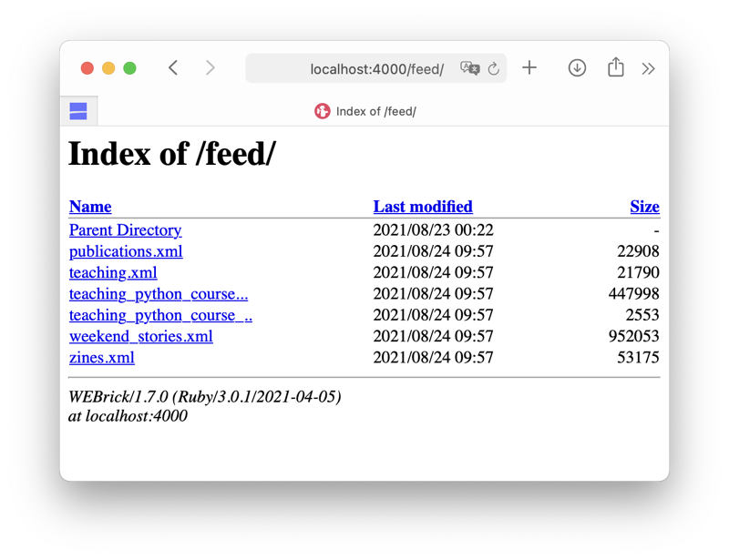Image resolution: width=729 pixels, height=560 pixels.
Task: Click the translate icon in the address bar
Action: click(x=469, y=68)
